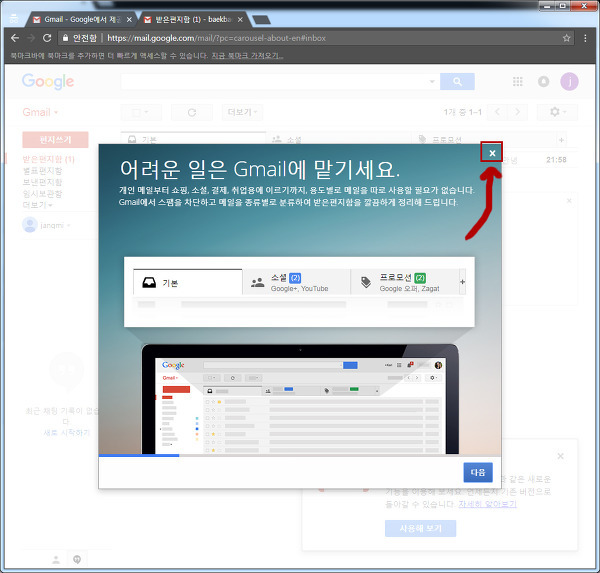
Task: Select the 기본 tab in the dialog preview
Action: (x=188, y=282)
